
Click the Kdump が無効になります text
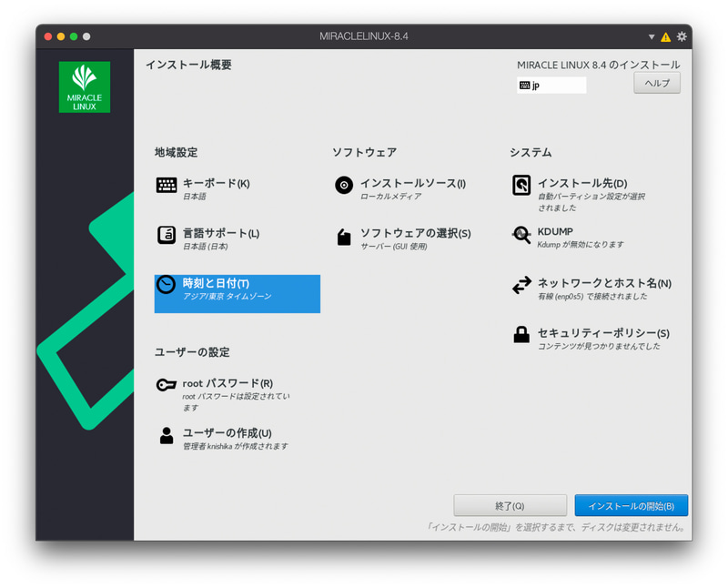[581, 245]
